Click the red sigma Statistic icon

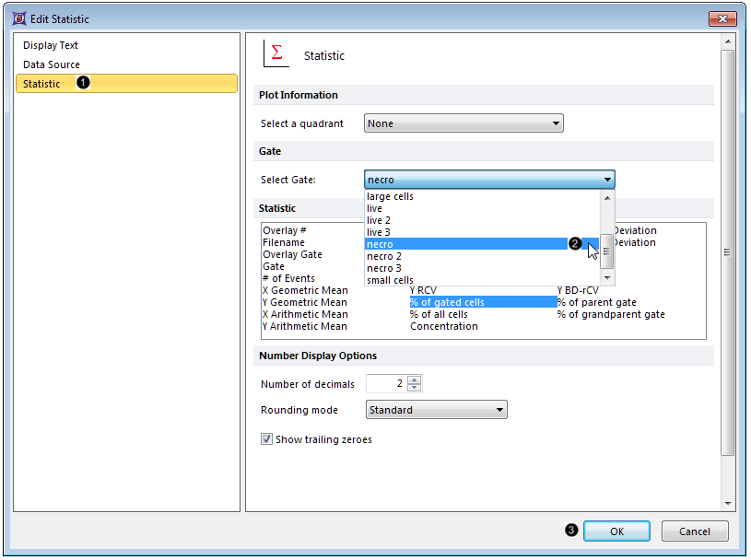[276, 54]
